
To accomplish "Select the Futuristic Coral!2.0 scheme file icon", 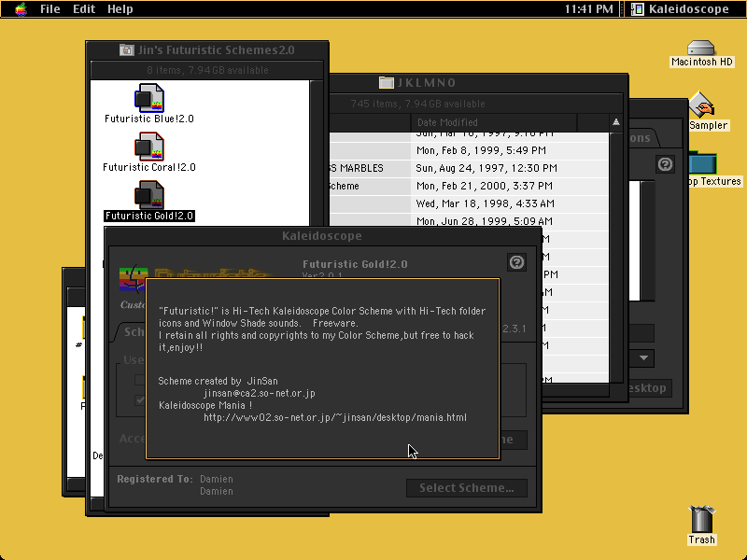I will click(x=149, y=147).
